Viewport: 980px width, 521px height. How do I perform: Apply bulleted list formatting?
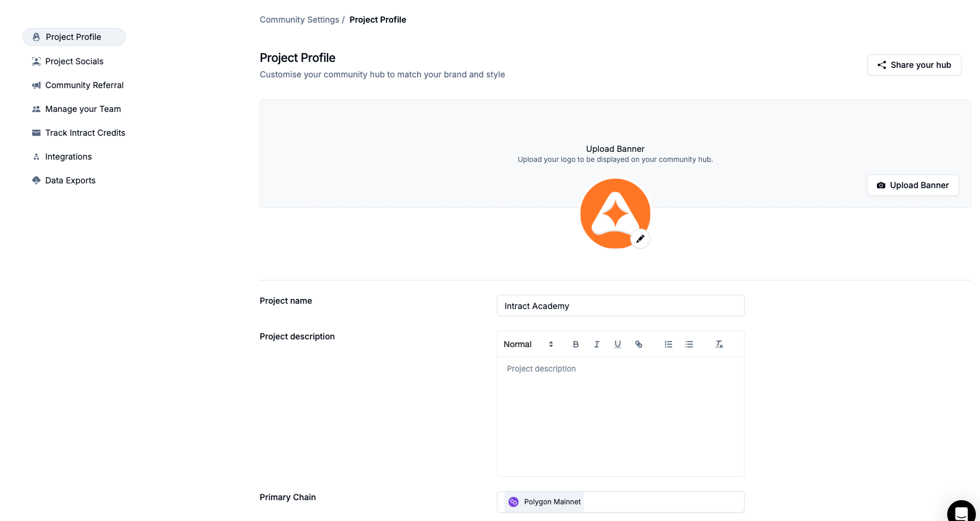coord(689,344)
